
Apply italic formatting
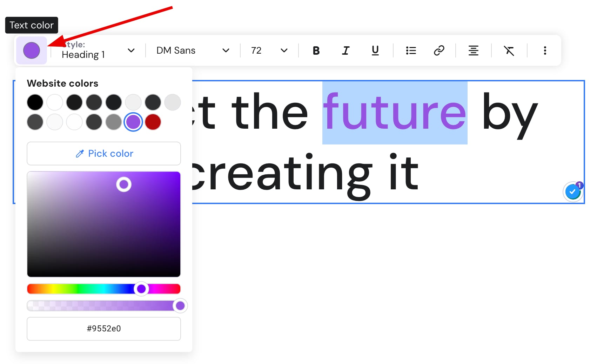(346, 50)
